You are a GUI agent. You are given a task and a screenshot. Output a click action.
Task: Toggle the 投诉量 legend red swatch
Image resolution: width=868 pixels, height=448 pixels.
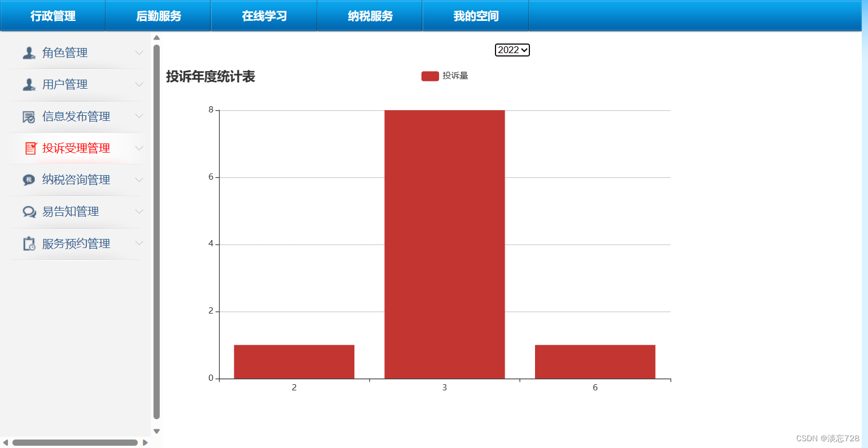(x=430, y=76)
